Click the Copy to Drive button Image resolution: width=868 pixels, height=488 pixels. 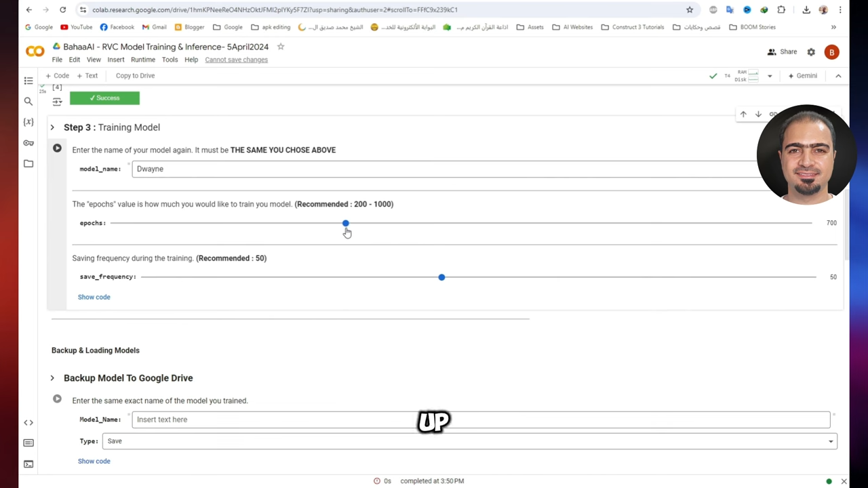point(135,76)
